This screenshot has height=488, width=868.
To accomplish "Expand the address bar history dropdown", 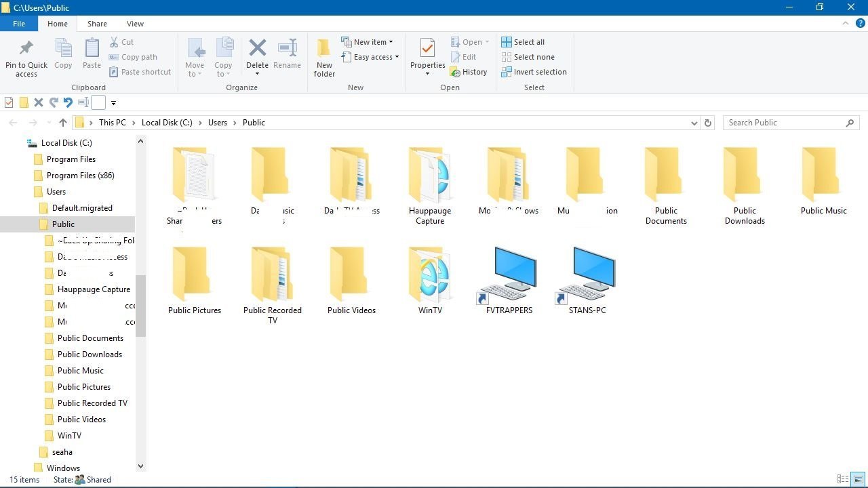I will (694, 123).
